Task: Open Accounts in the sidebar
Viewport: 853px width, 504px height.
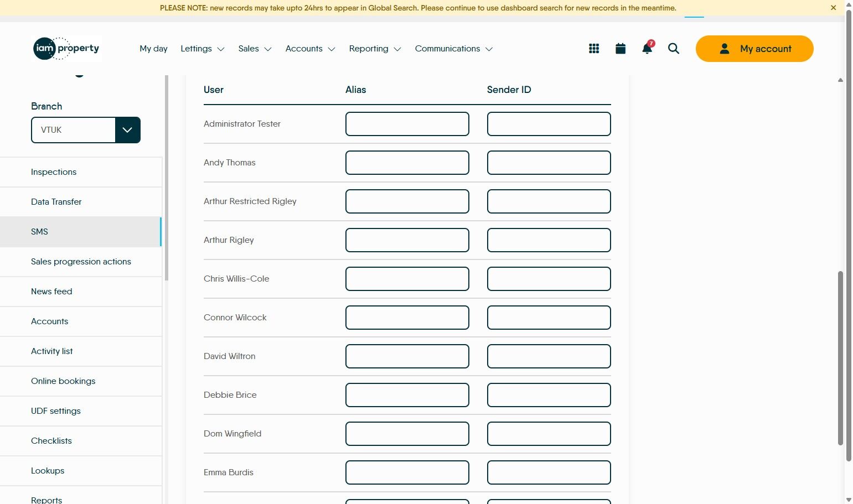Action: coord(81,321)
